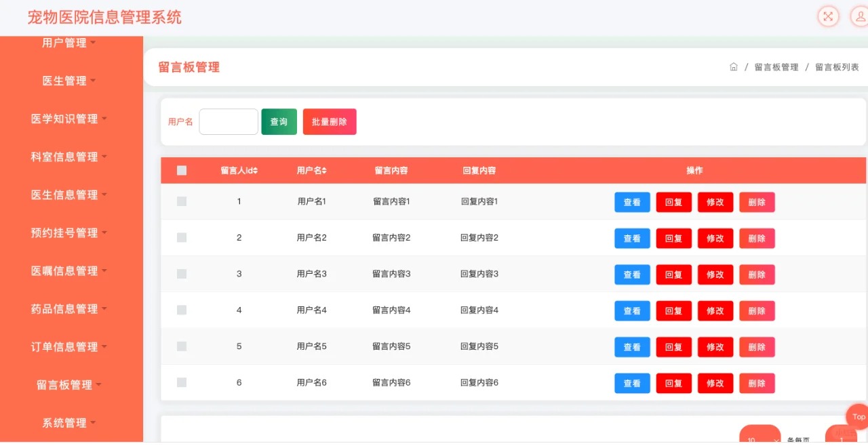Click 查看 button for row 用户名3
This screenshot has width=868, height=446.
632,275
